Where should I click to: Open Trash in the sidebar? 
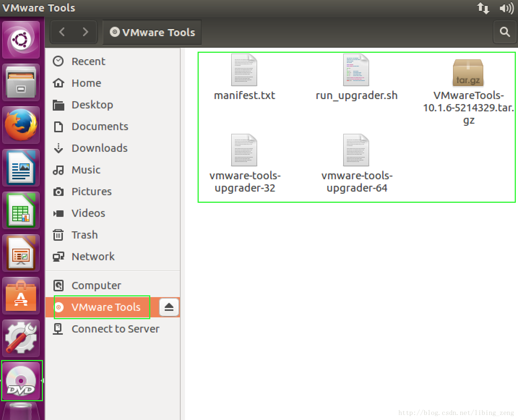coord(113,235)
